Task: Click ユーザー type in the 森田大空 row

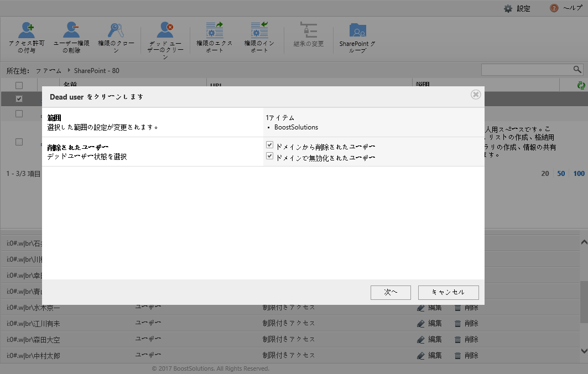Action: click(x=148, y=339)
